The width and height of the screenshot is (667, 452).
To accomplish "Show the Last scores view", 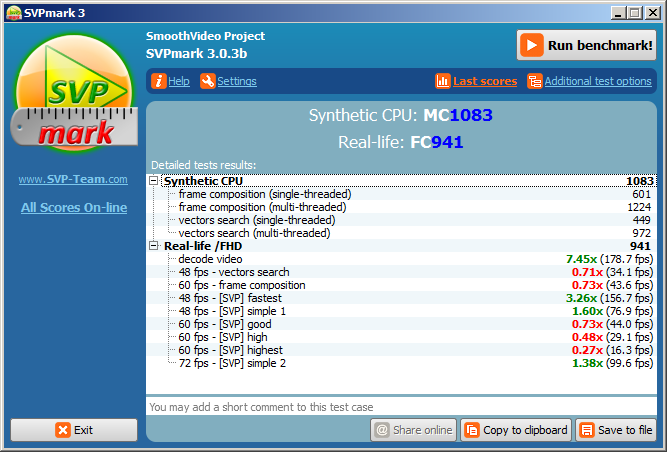I will click(485, 81).
